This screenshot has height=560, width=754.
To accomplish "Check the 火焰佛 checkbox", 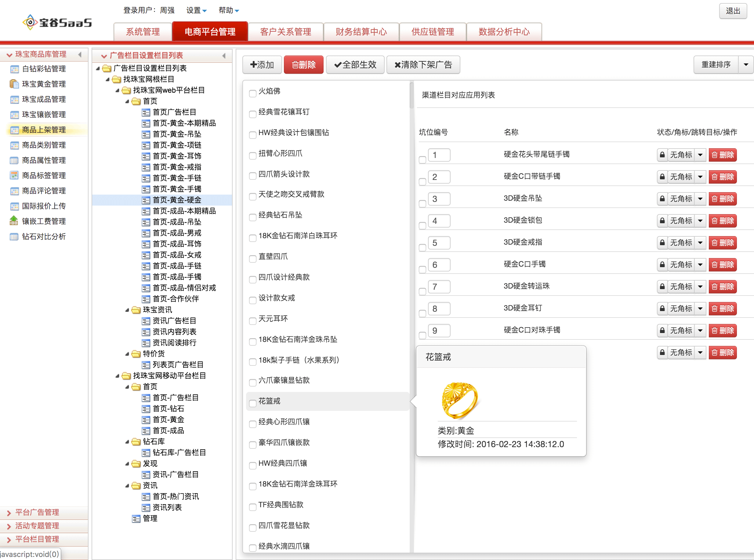I will click(x=252, y=93).
